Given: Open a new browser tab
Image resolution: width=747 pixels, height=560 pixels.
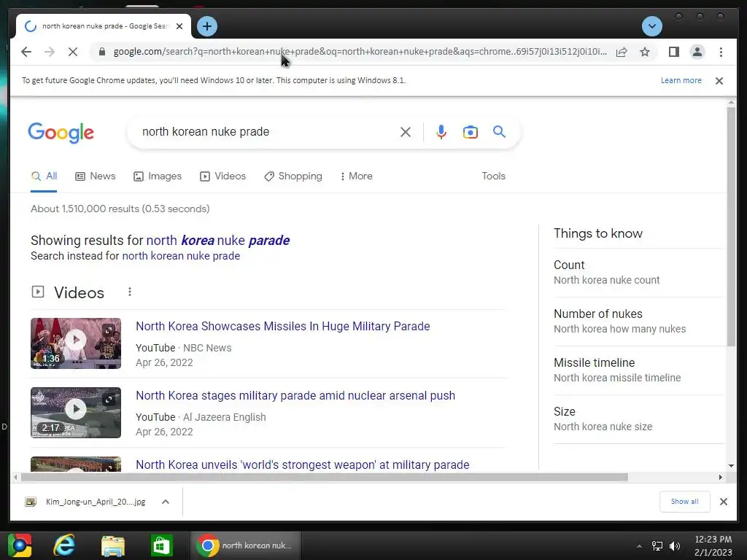Looking at the screenshot, I should (x=206, y=26).
